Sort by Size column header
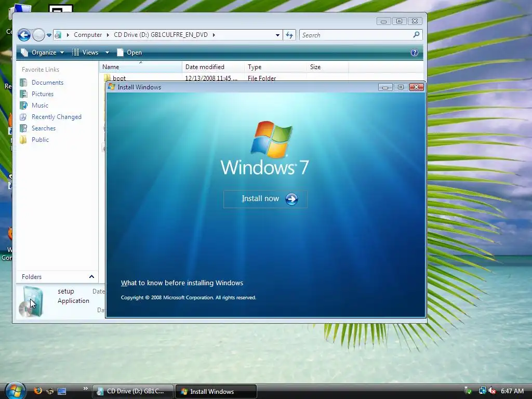The width and height of the screenshot is (532, 399). point(328,67)
